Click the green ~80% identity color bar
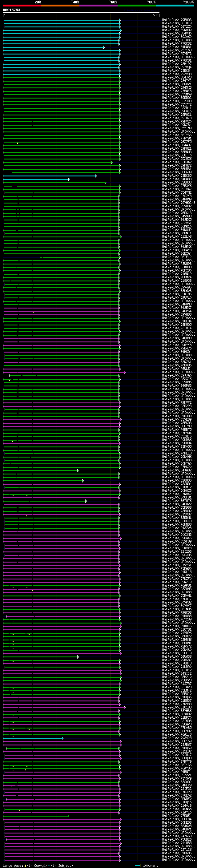 [x=137, y=6]
